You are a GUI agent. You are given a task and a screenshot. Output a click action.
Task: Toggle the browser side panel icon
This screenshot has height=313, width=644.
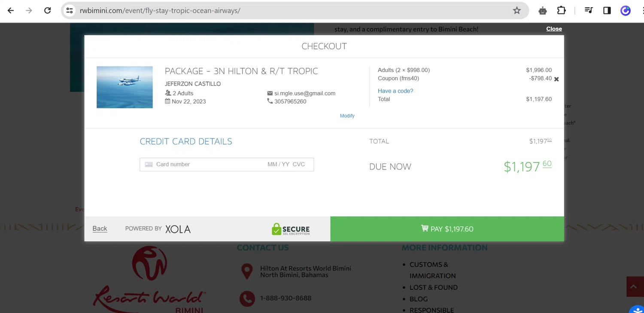pos(607,11)
